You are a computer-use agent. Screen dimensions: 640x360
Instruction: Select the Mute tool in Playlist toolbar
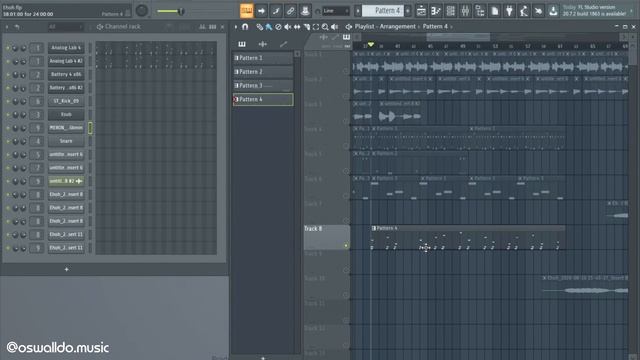(x=287, y=27)
